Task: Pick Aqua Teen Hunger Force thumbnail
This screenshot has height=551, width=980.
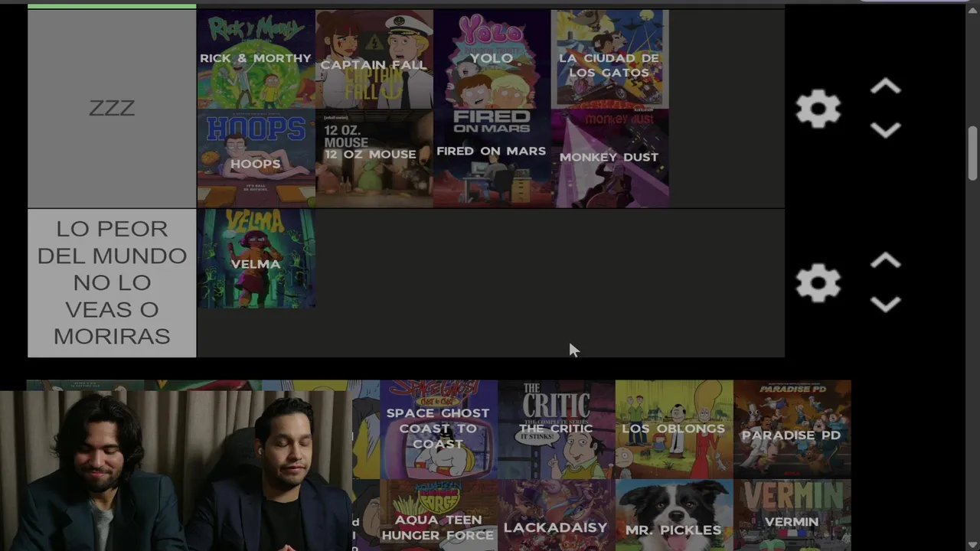Action: pyautogui.click(x=438, y=515)
